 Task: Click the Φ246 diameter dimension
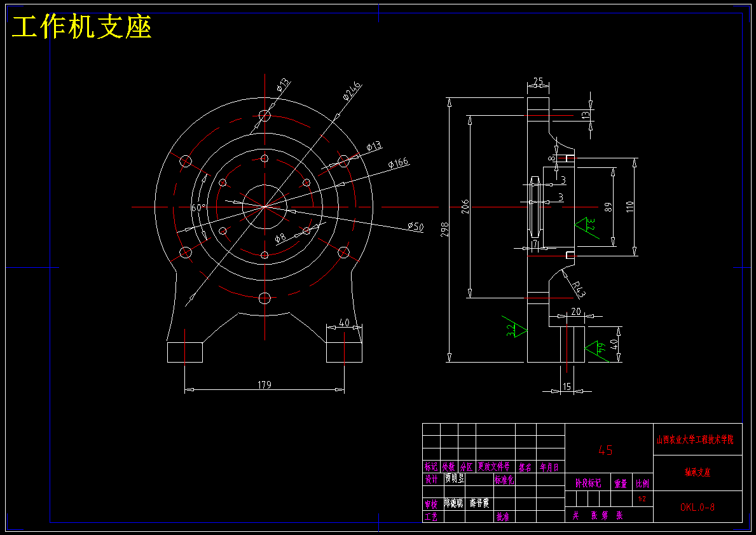[x=352, y=91]
